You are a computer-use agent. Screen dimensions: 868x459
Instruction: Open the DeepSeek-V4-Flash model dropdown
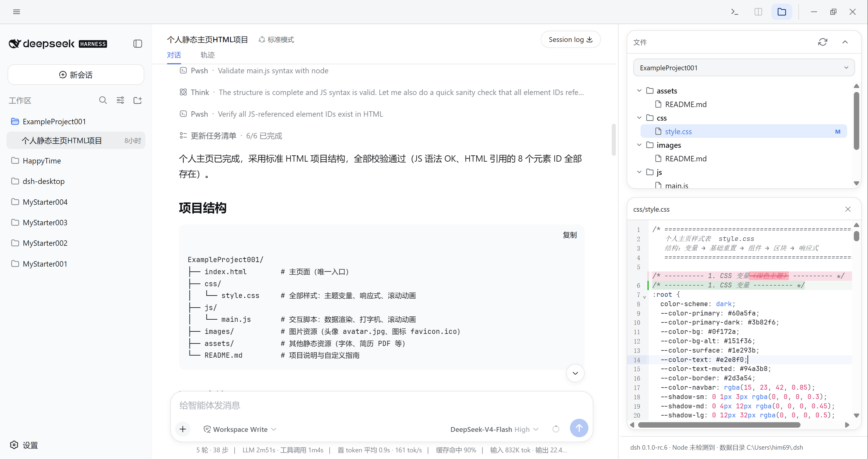[x=494, y=429]
